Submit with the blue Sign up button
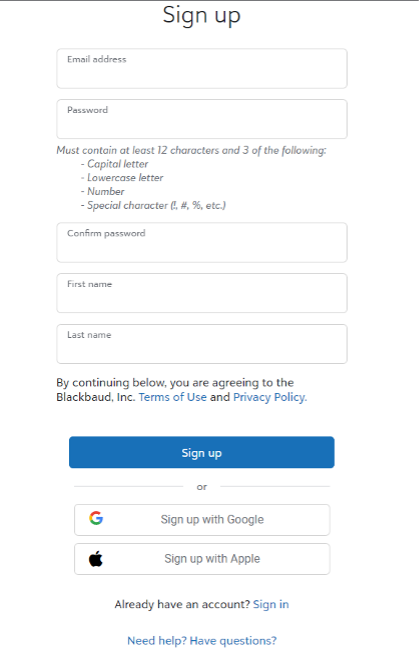The image size is (420, 668). (x=202, y=452)
